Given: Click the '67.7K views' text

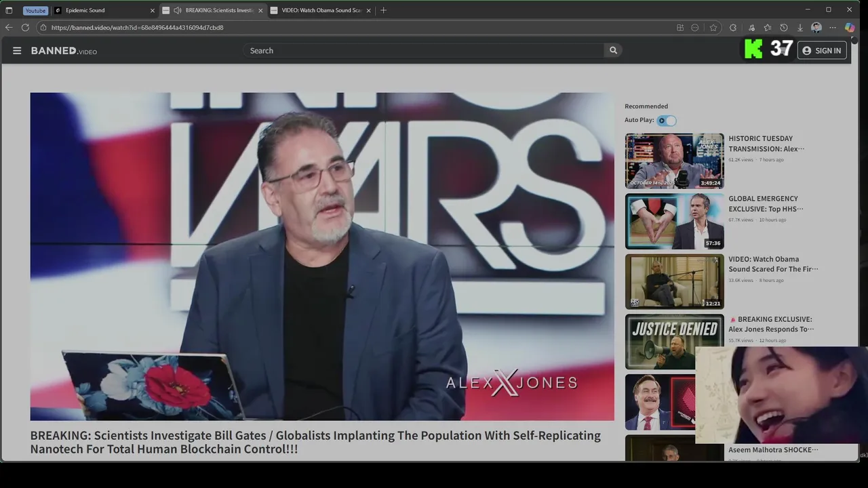Looking at the screenshot, I should pos(741,220).
